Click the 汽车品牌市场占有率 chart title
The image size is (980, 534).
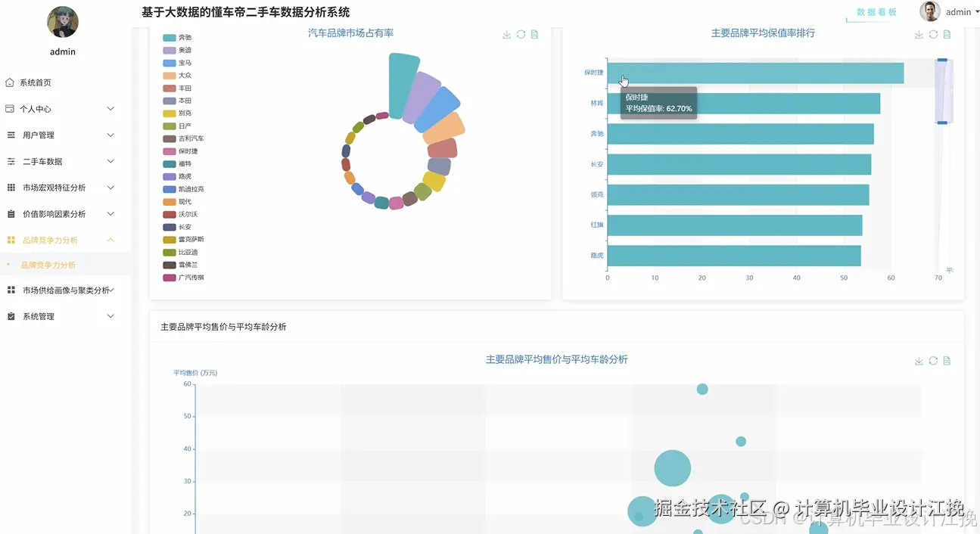pos(350,33)
